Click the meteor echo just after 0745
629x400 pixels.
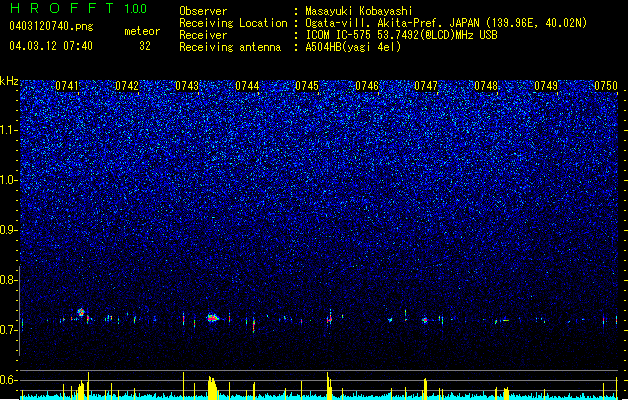[329, 319]
